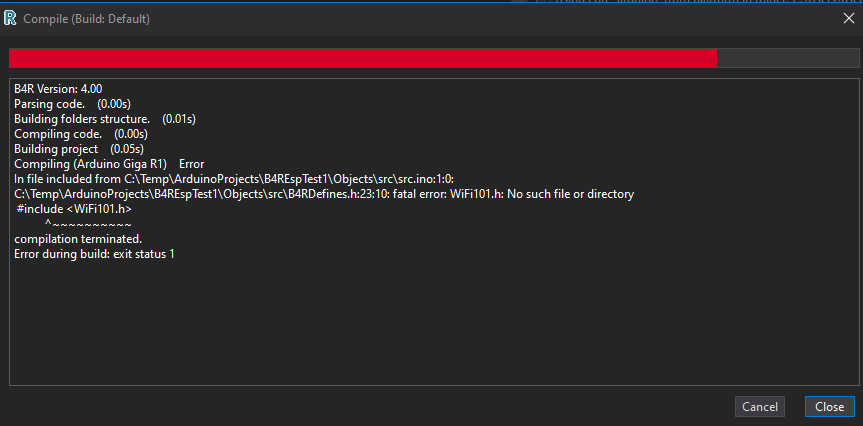Click the #include <WiFi101.h> line

coord(74,209)
